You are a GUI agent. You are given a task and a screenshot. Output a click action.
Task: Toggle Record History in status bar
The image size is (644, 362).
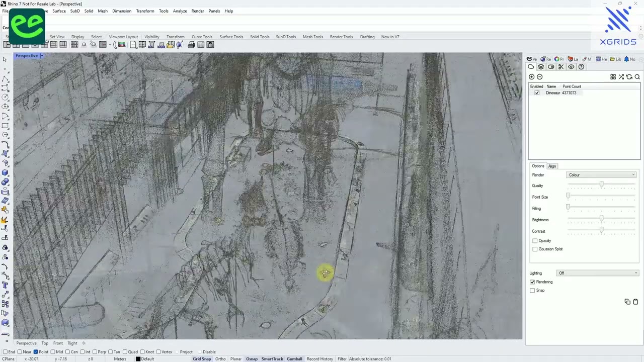click(319, 359)
